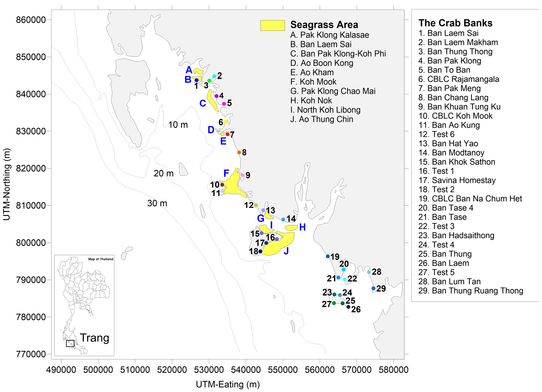
Task: Click the orange crab bank marker 8
Action: tap(239, 152)
